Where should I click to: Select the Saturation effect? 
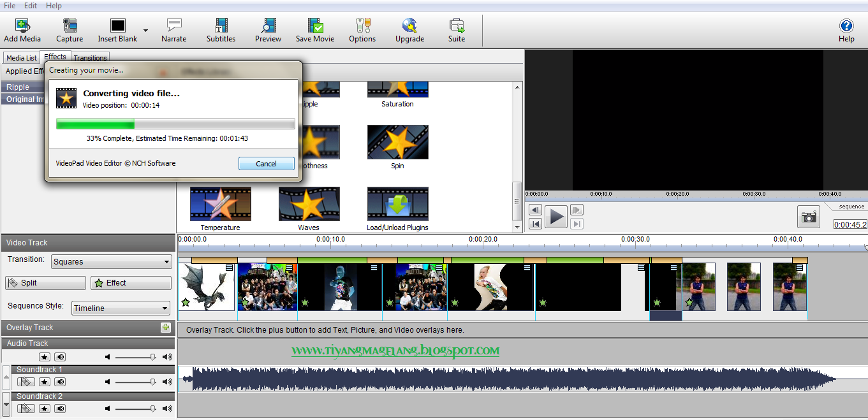coord(397,95)
